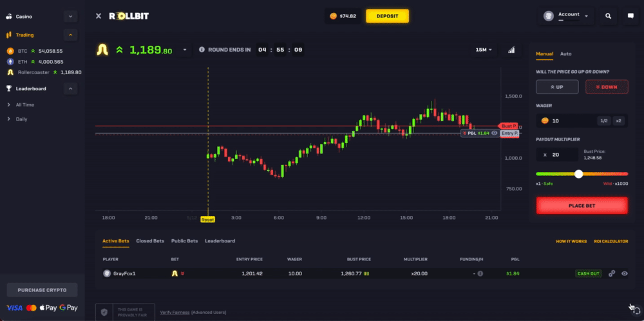This screenshot has height=321, width=644.
Task: Click the payout multiplier input showing 20
Action: coord(557,155)
